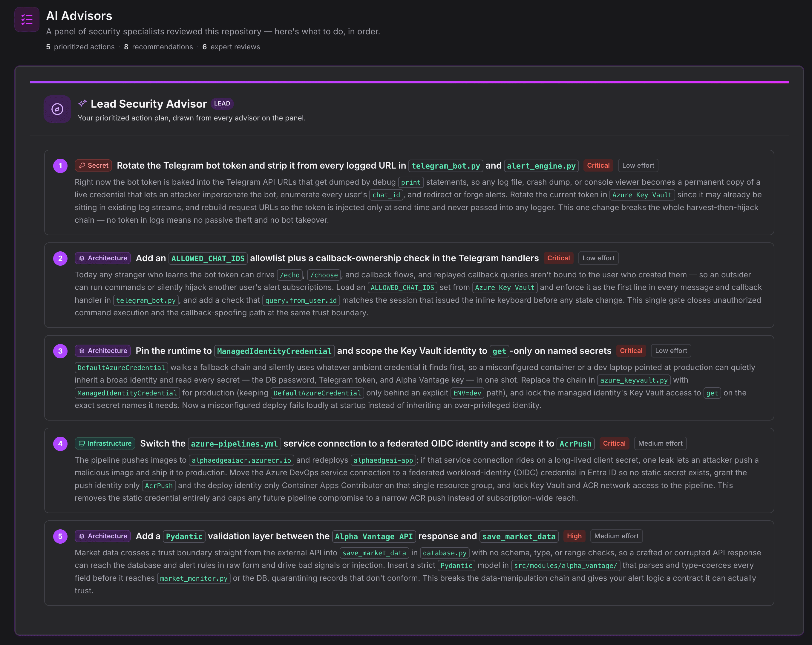Click telegram_bot.py in action 1's title
Screen dimensions: 812x645
(x=446, y=166)
